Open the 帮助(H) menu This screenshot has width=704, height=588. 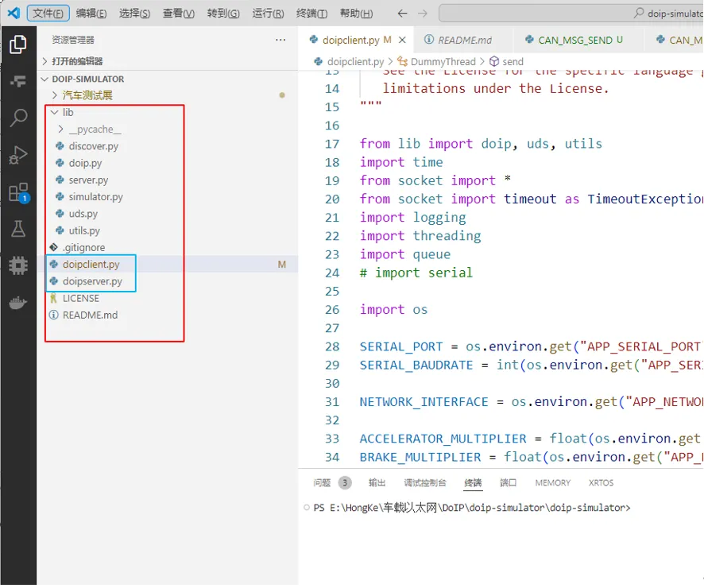click(x=356, y=13)
